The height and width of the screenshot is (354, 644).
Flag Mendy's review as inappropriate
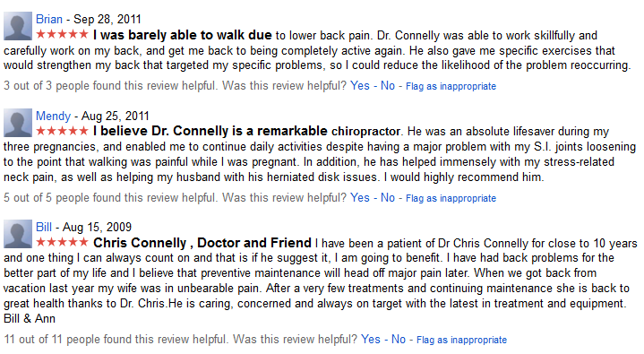coord(451,198)
